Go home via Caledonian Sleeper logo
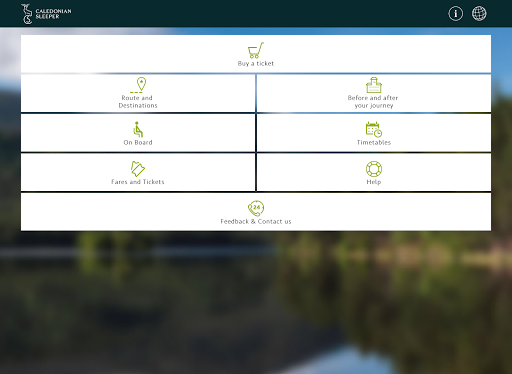 click(x=46, y=14)
